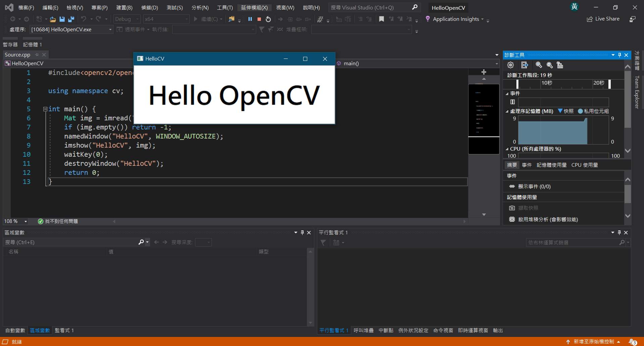The width and height of the screenshot is (644, 346).
Task: Click the bookmark icon in the toolbar
Action: pos(381,19)
